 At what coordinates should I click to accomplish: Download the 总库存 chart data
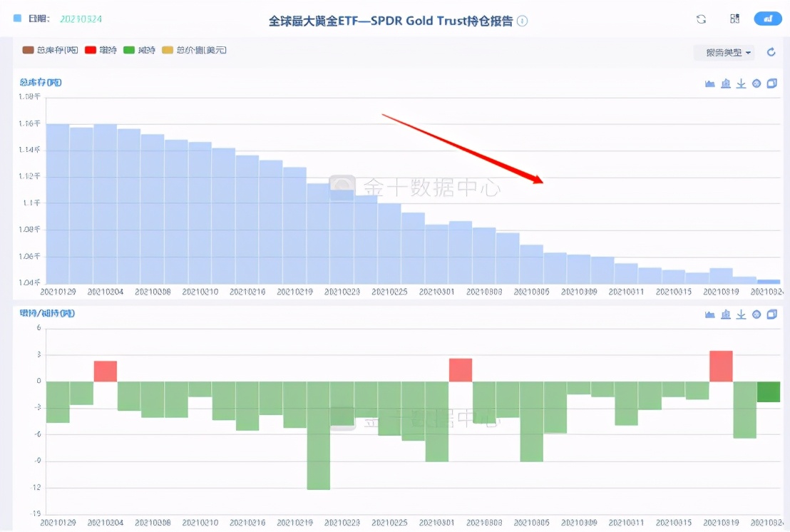(741, 83)
